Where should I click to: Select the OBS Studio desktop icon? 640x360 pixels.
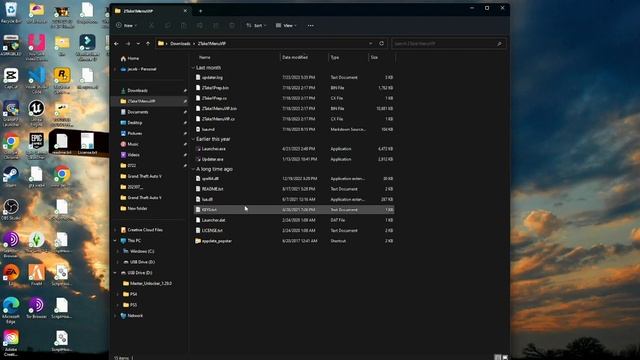11,210
